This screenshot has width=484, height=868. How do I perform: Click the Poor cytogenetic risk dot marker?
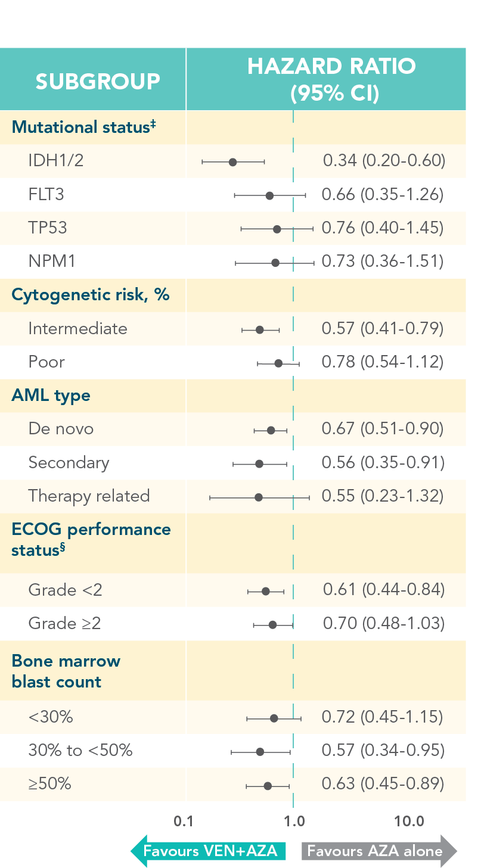278,363
